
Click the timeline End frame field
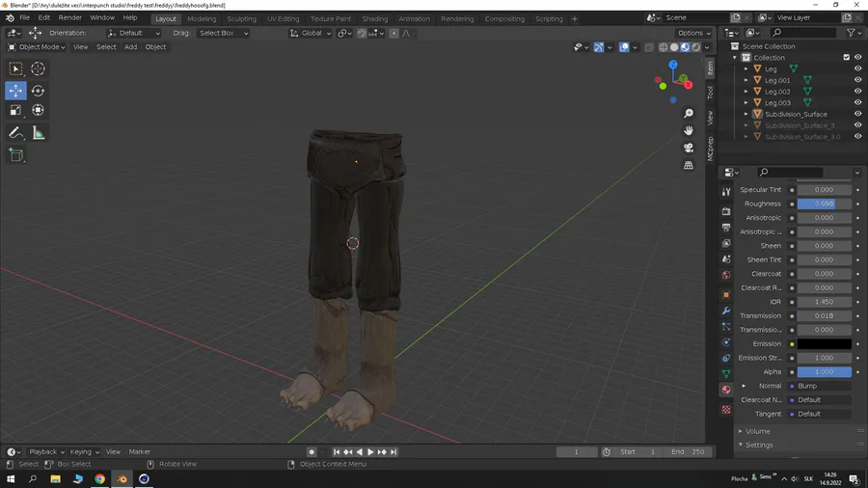click(687, 452)
